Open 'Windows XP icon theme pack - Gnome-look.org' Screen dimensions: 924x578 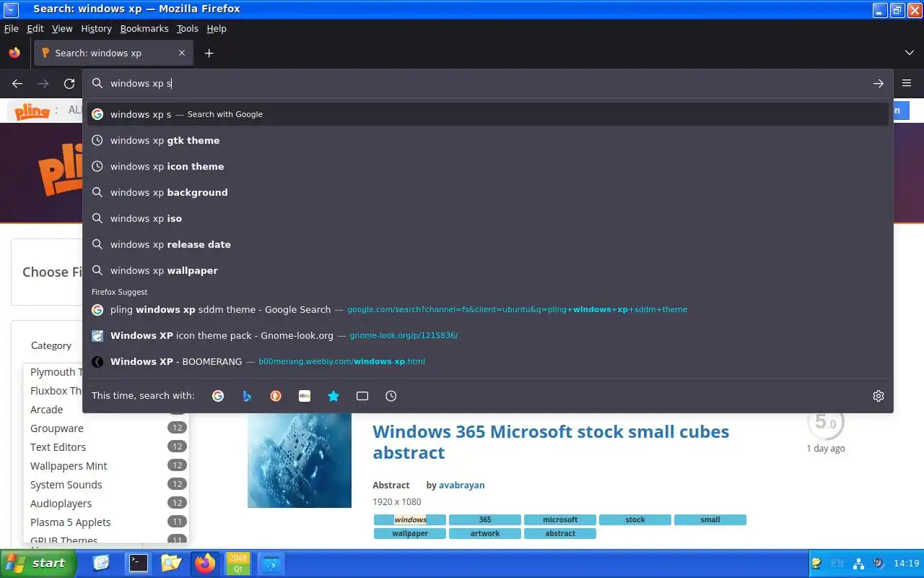[488, 335]
